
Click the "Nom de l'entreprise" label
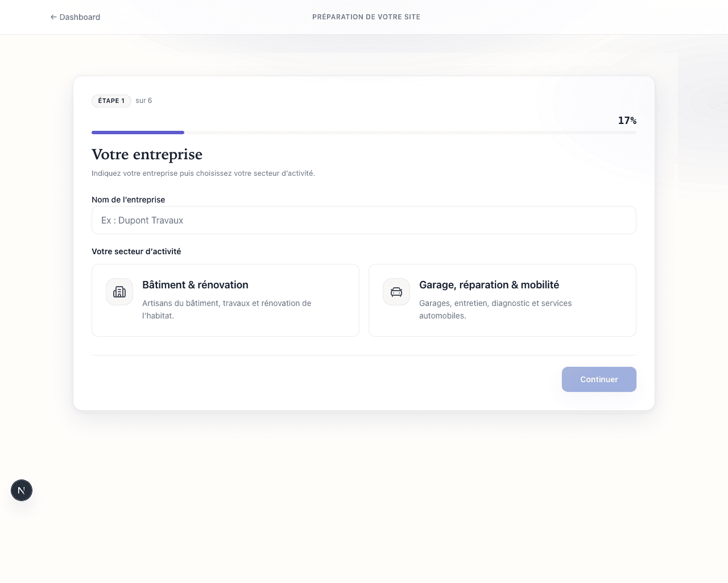point(129,200)
